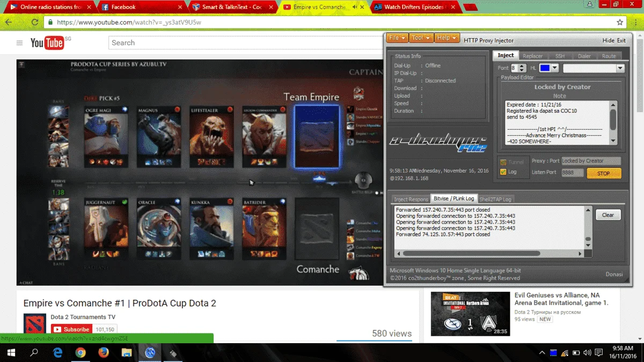Open the taskbar clock showing 9:58 AM

tap(622, 352)
